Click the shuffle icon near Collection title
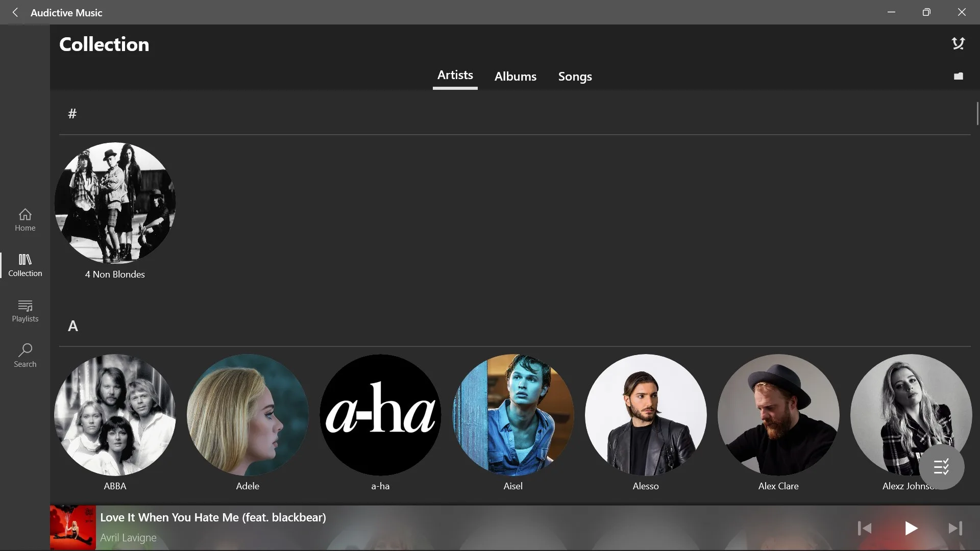980x551 pixels. (958, 44)
